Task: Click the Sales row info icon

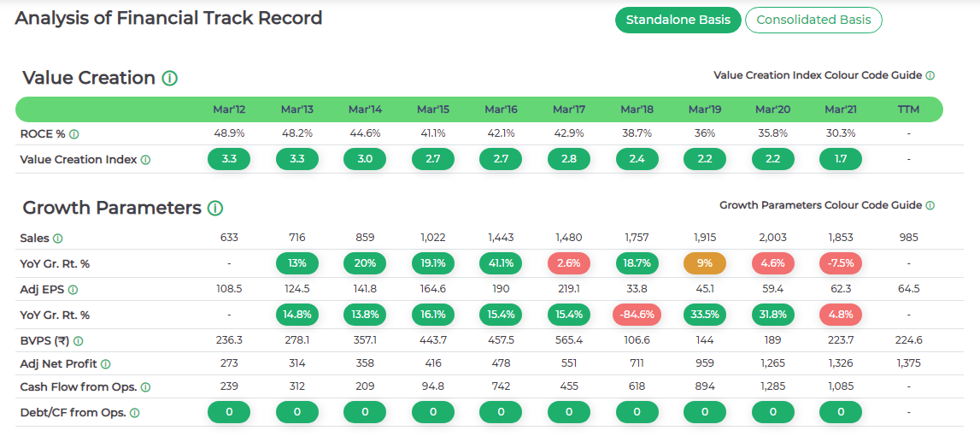Action: click(58, 239)
